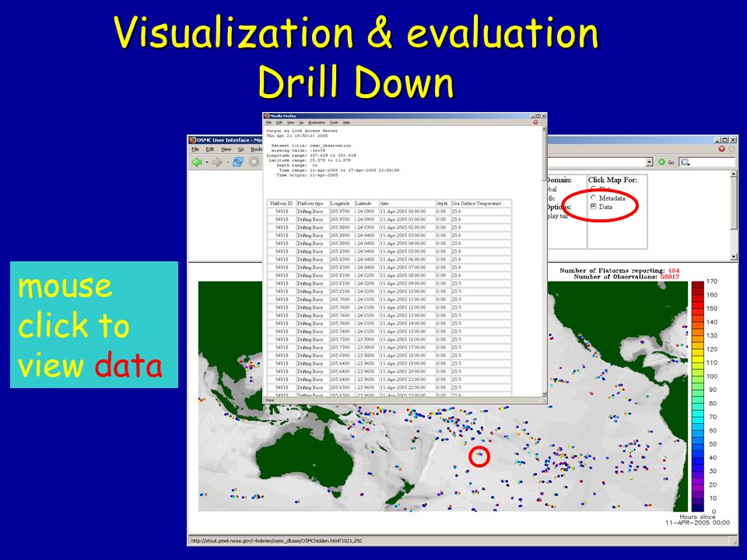The height and width of the screenshot is (560, 747).
Task: Click the circled buoy marker on map
Action: (480, 456)
